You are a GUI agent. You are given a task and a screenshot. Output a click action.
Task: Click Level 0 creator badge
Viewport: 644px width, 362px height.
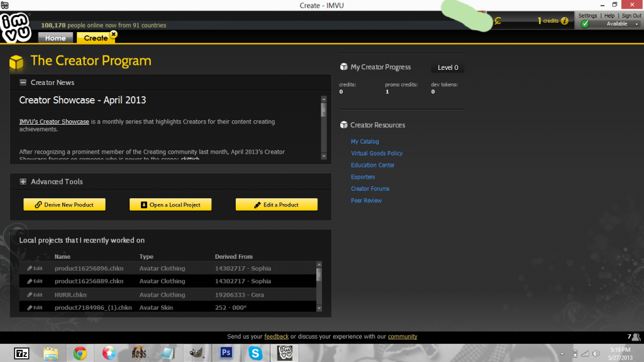coord(448,67)
